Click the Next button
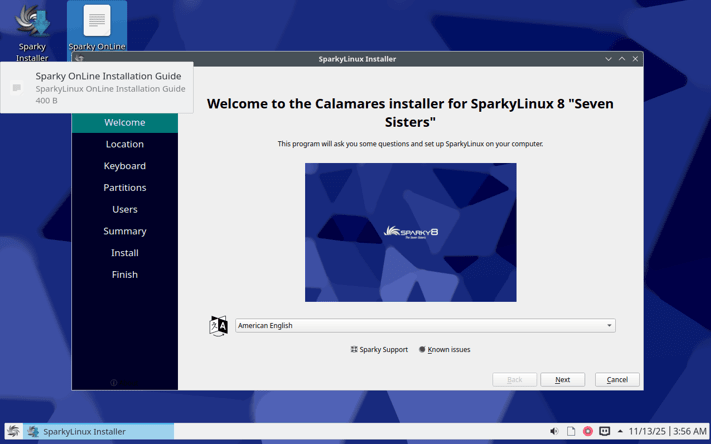This screenshot has width=711, height=444. [x=562, y=380]
